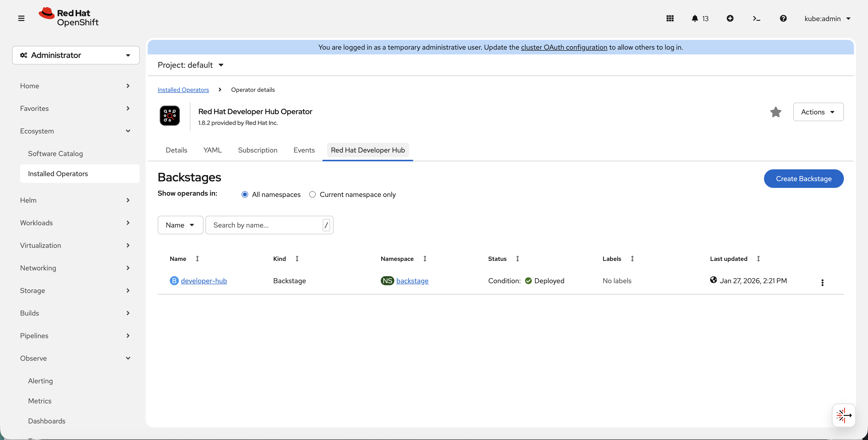Click the screen-switcher icon at bottom right
The image size is (868, 440).
(844, 415)
